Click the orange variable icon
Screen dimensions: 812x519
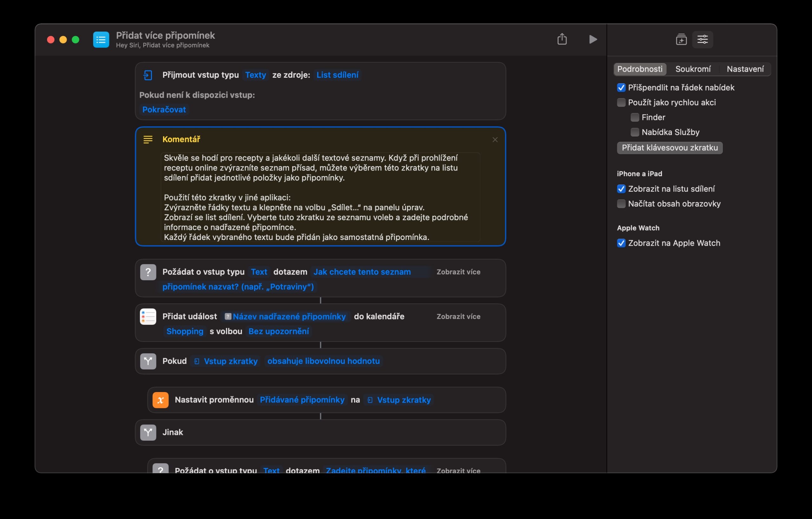tap(160, 400)
